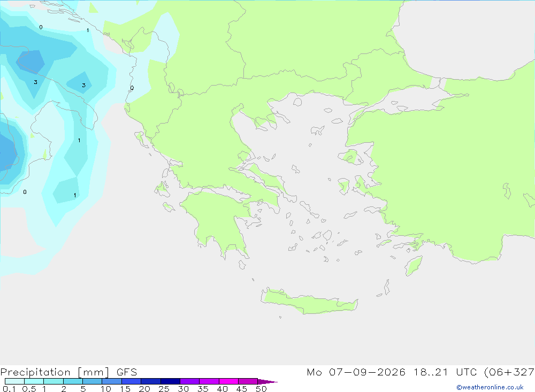
Task: Click the '20' legend scale label
Action: click(x=144, y=389)
